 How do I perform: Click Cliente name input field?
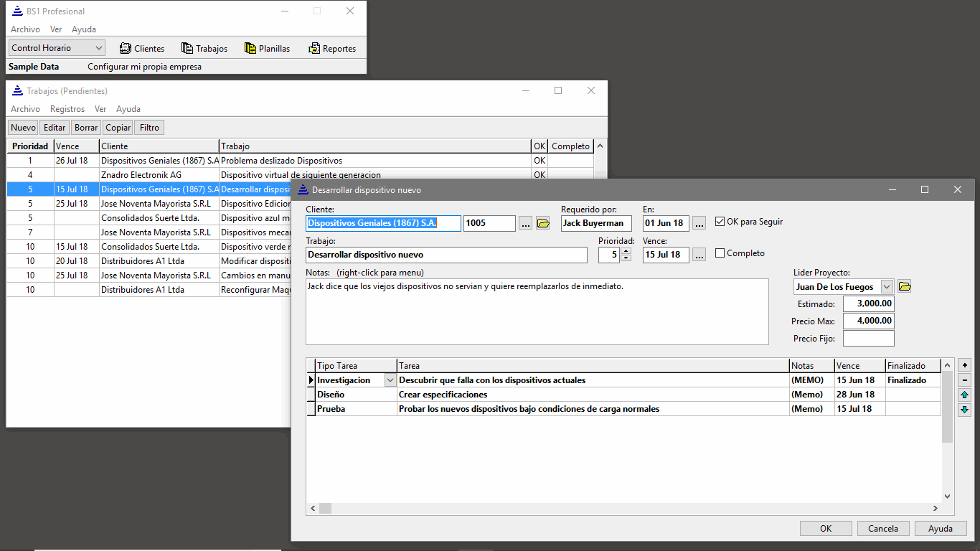coord(383,223)
